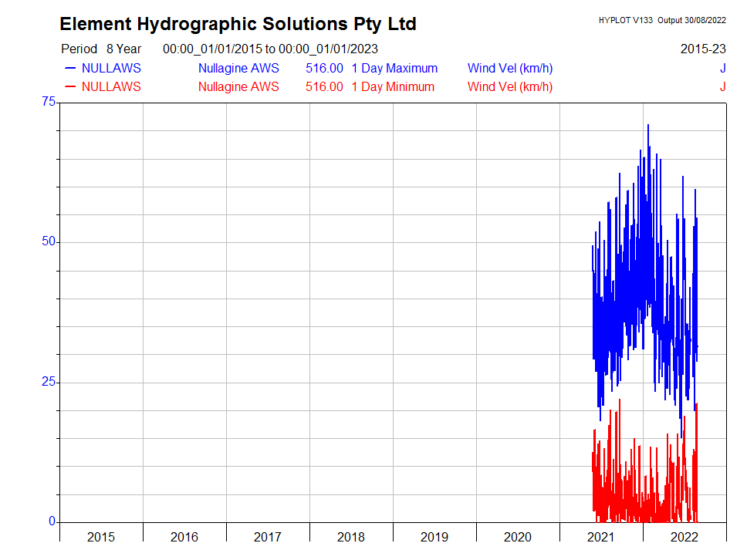Click the '1 Day Minimum' legend text
Screen dimensions: 747x560
tap(393, 86)
